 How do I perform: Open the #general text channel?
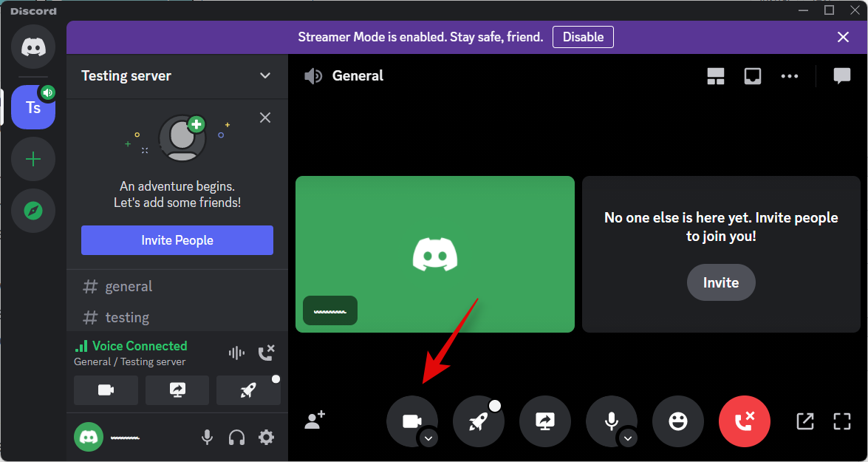(129, 287)
